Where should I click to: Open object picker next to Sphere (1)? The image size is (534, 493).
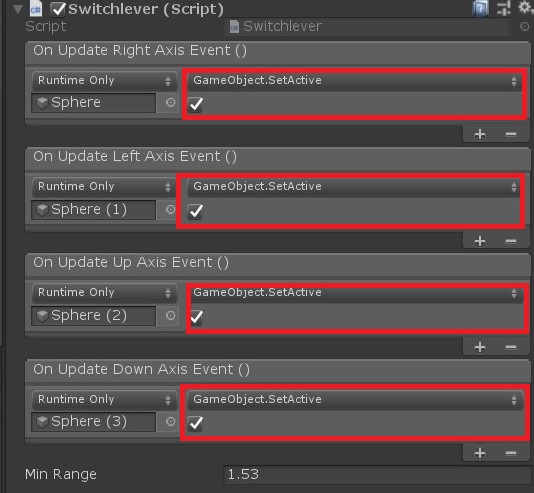click(x=170, y=209)
